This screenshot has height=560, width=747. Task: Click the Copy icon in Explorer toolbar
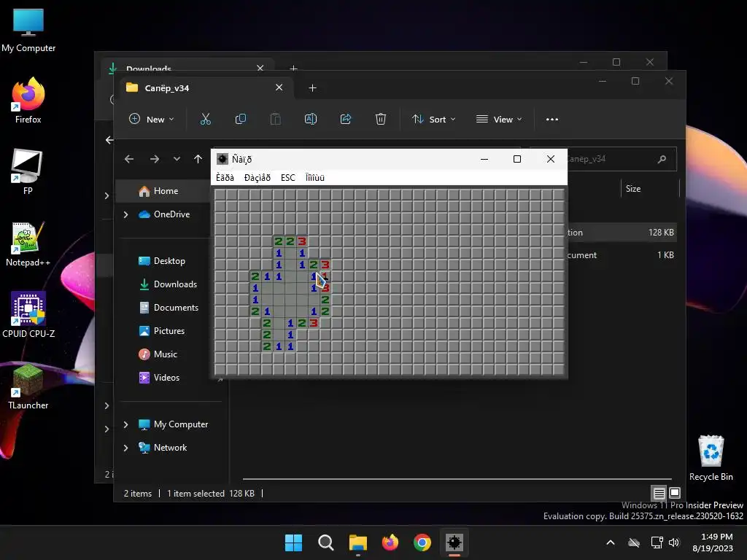241,119
